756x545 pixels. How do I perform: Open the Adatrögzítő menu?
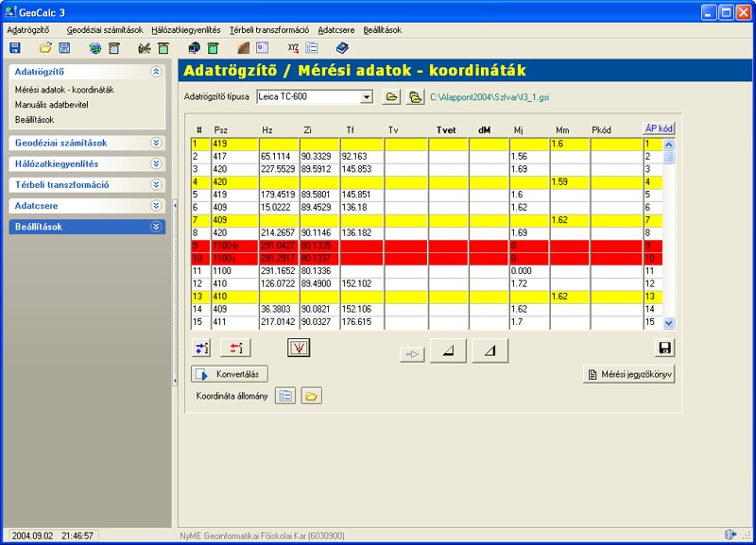click(x=28, y=30)
